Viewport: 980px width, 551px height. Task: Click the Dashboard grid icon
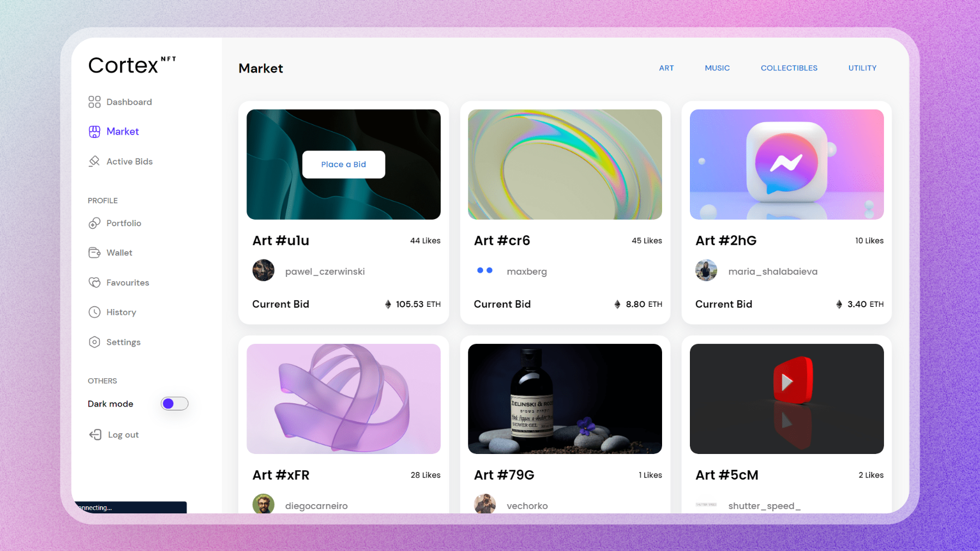[x=94, y=102]
